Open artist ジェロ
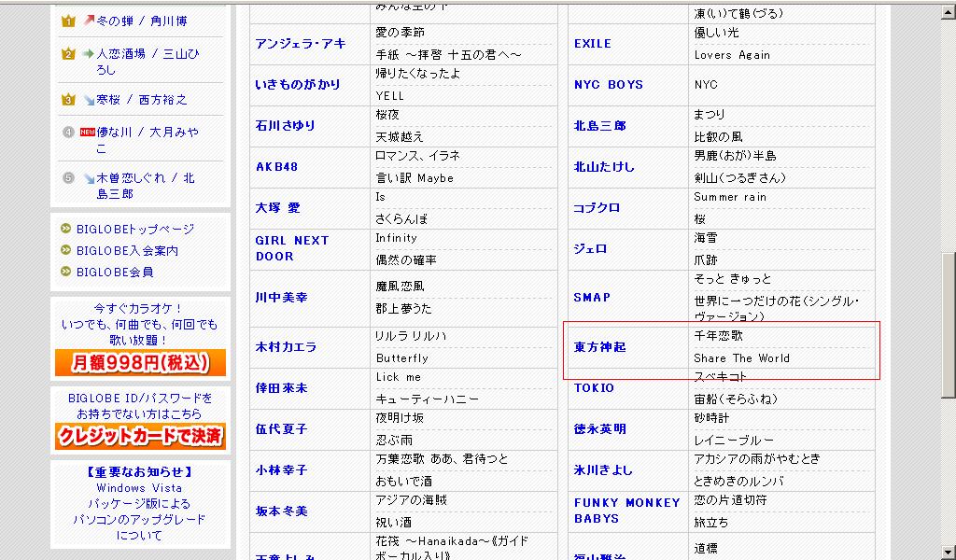 coord(590,248)
